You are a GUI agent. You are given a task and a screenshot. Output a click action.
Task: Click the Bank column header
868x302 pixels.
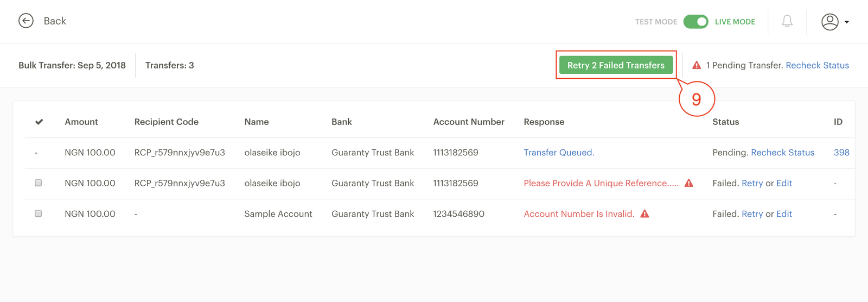pos(342,122)
